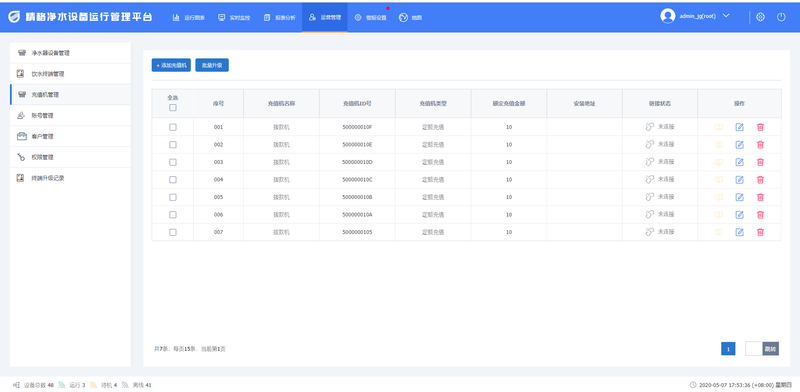This screenshot has width=800, height=392.
Task: Click yellow screen icon in row 007
Action: coord(718,232)
